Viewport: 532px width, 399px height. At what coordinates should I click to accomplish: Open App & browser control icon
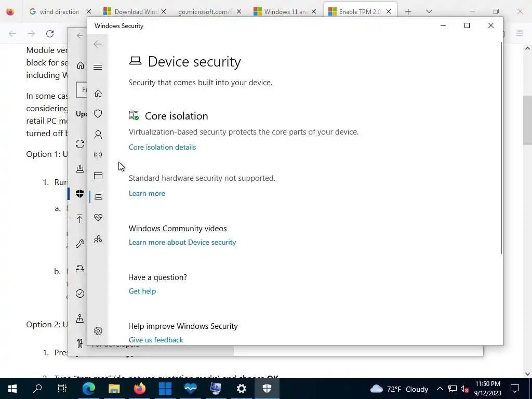(x=98, y=176)
